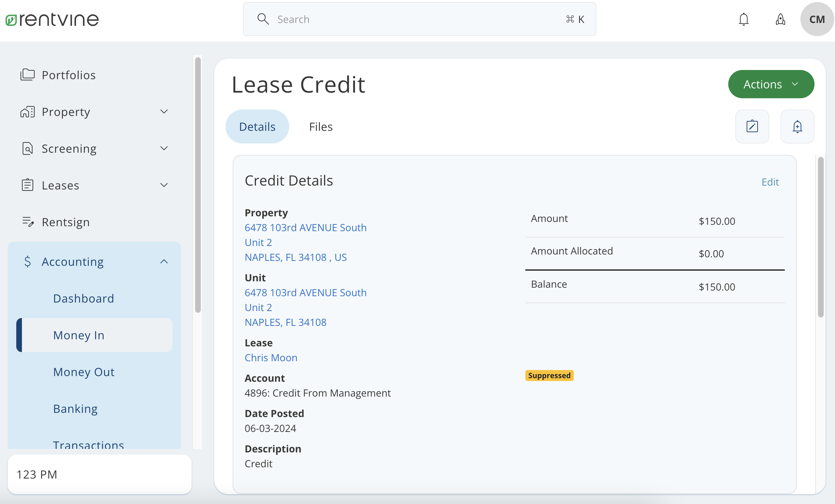Expand the Leases sidebar chevron

point(164,185)
